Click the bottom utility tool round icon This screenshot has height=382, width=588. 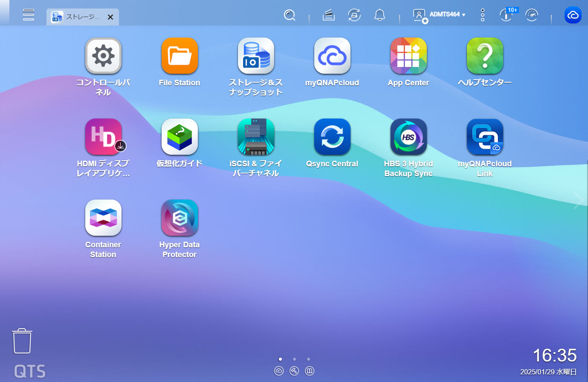pos(294,371)
